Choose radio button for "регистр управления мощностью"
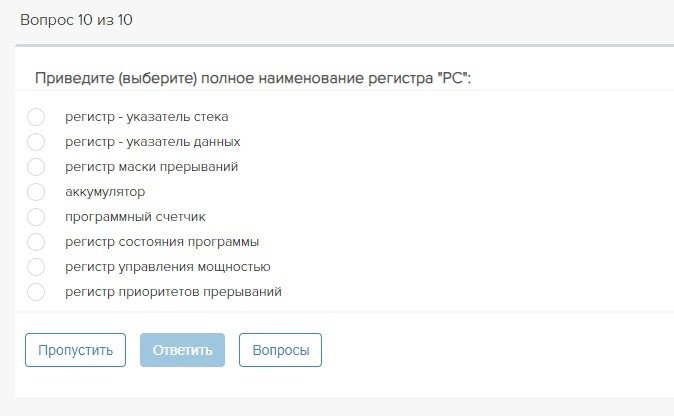The image size is (674, 416). pos(36,267)
